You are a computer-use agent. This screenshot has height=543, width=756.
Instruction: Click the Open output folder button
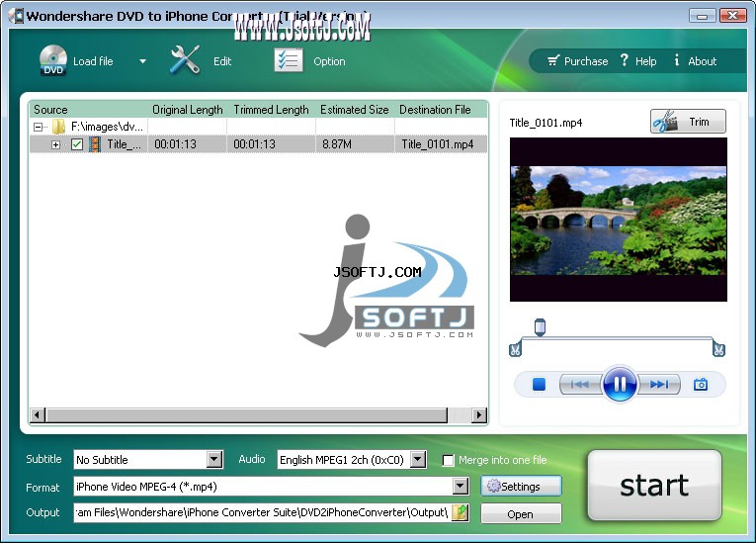tap(521, 514)
